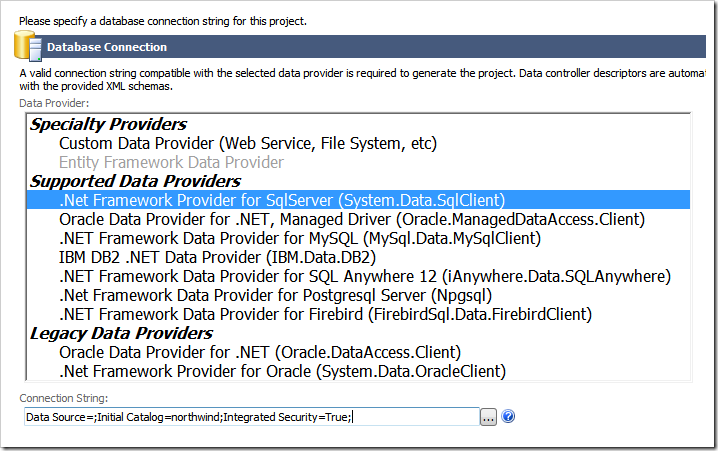Open the connection string builder ellipsis button

(x=488, y=417)
